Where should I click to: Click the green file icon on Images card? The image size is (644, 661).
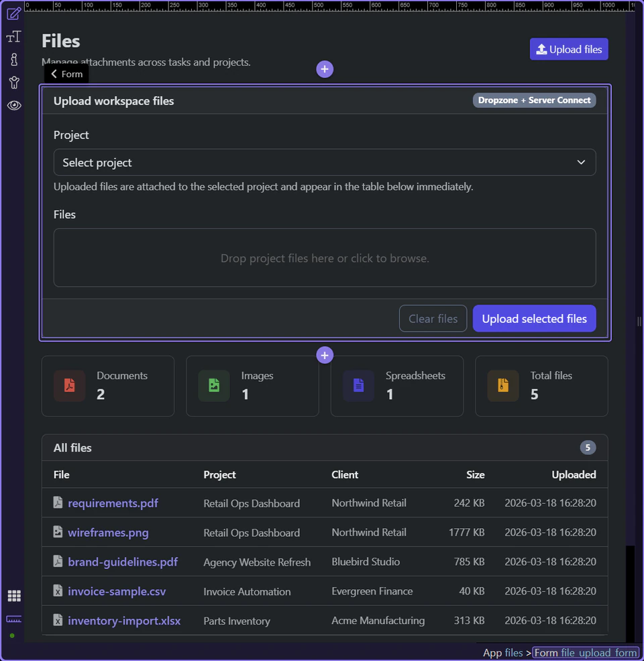pos(213,386)
